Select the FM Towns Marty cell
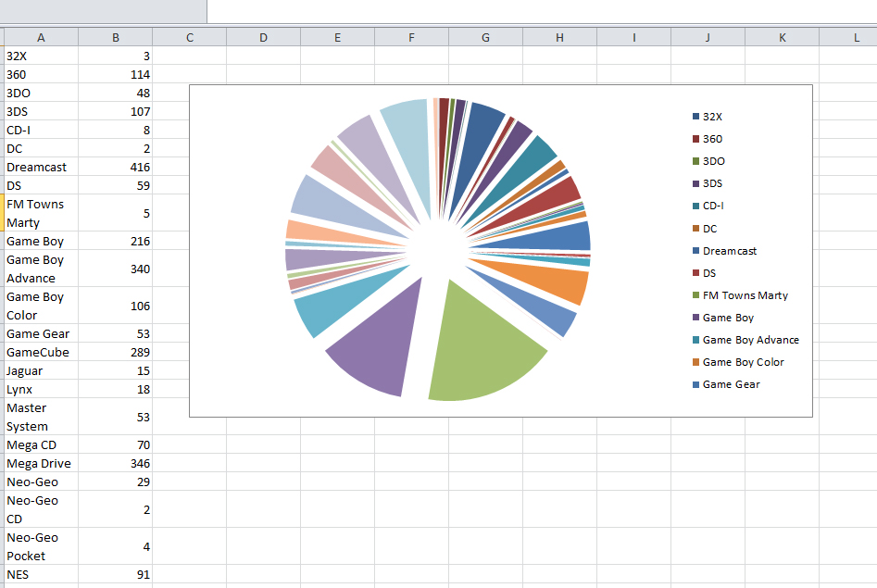Viewport: 877px width, 588px height. [41, 213]
